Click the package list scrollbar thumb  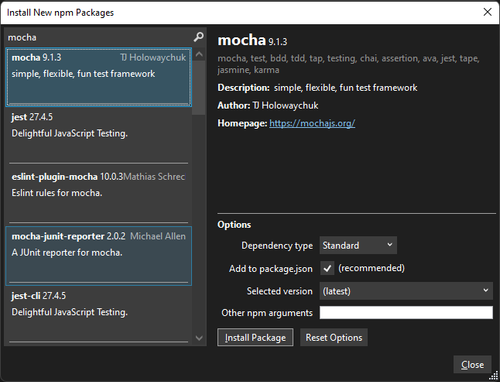pyautogui.click(x=199, y=87)
